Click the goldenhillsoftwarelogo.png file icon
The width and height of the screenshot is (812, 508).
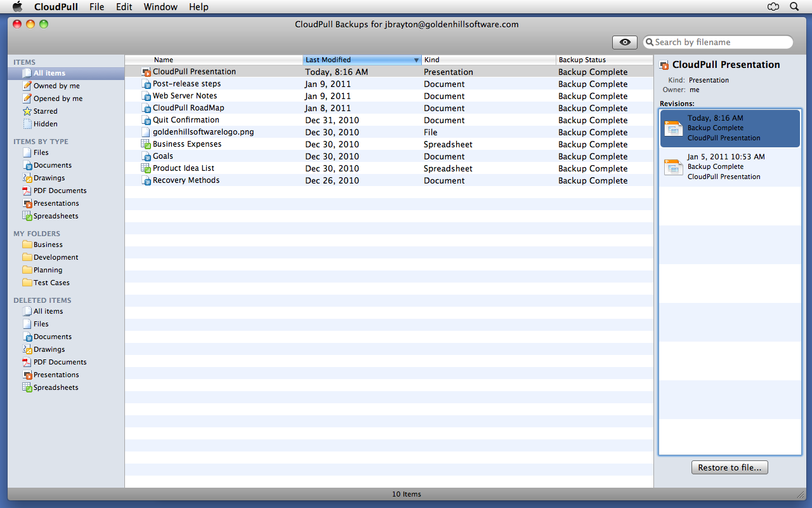[147, 132]
